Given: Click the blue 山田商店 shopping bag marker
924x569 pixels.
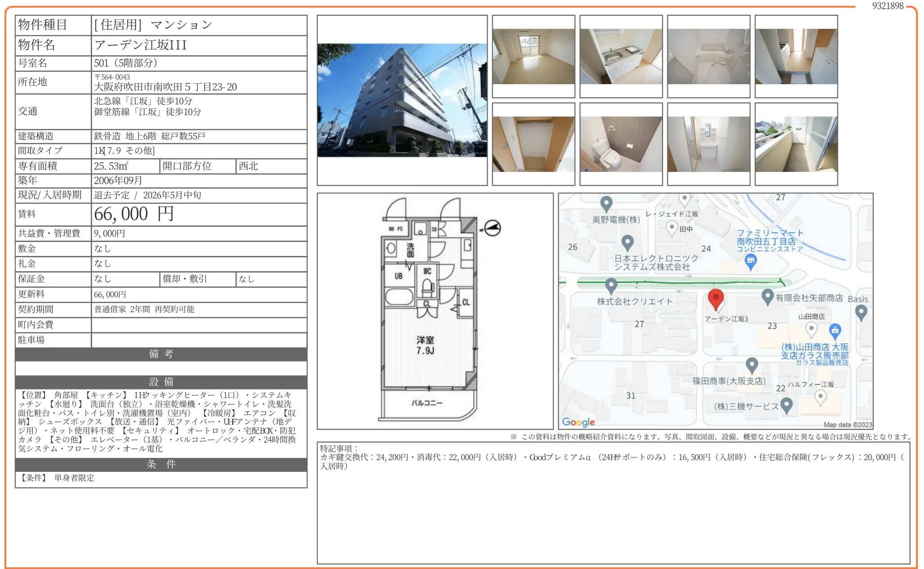Looking at the screenshot, I should click(x=835, y=331).
